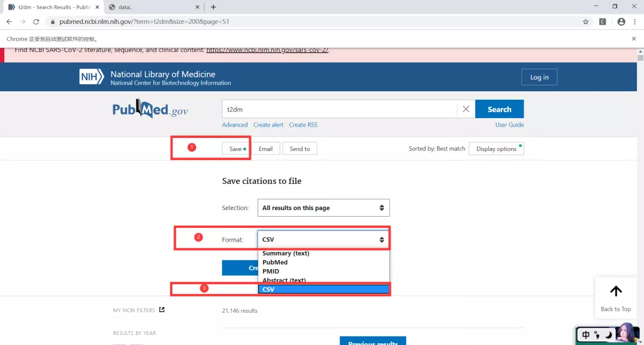Click Back to Top arrow

click(615, 298)
